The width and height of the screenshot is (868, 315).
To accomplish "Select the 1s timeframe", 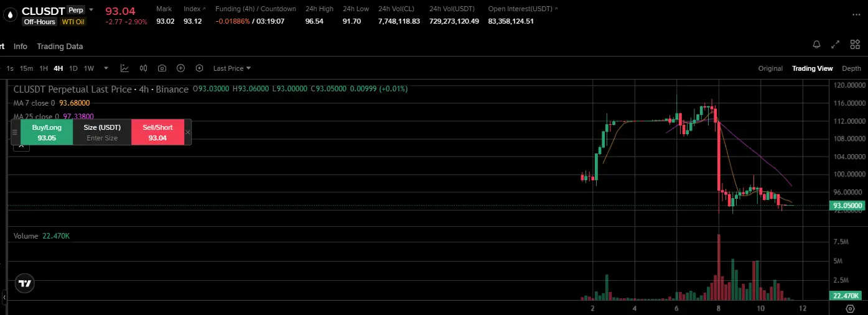I will click(10, 68).
